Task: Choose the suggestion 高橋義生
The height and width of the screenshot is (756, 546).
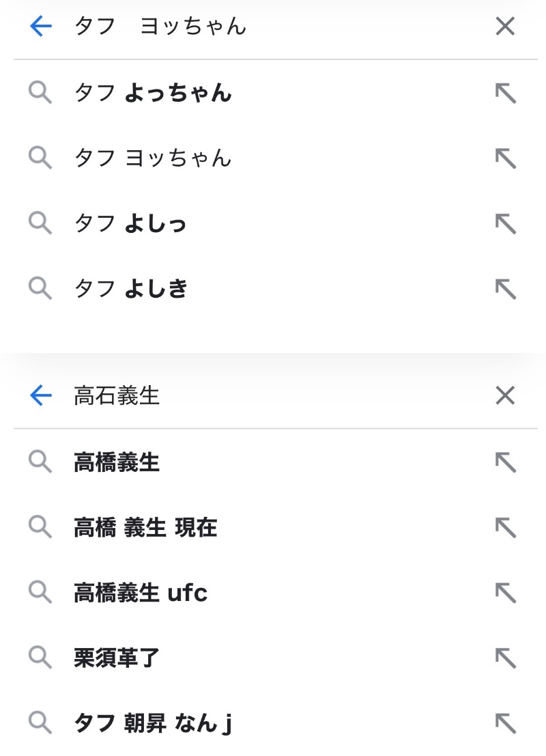Action: point(117,462)
